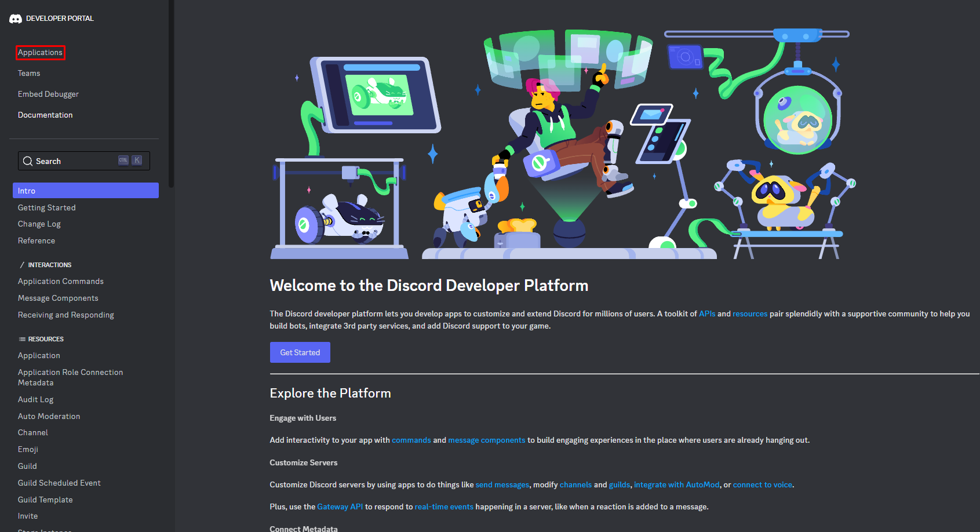Follow the connect to voice link
The height and width of the screenshot is (532, 980).
tap(763, 484)
